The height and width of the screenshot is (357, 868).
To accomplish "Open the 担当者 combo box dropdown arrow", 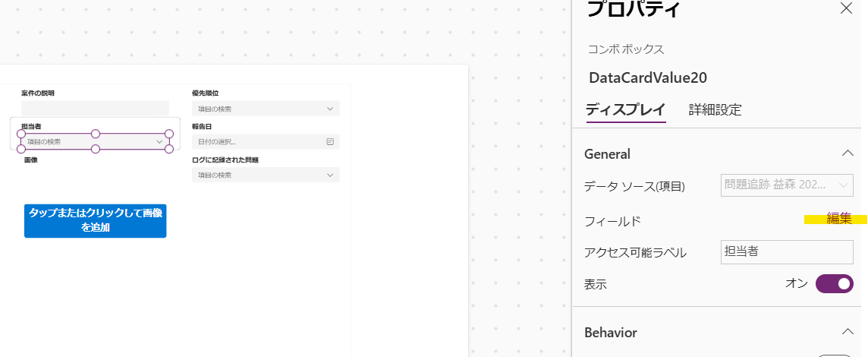I will [159, 142].
